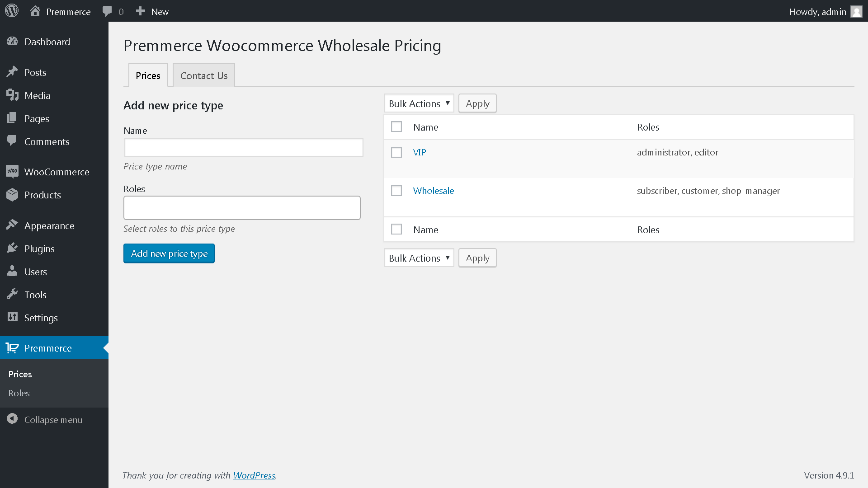Viewport: 868px width, 488px height.
Task: Open the Dashboard menu item
Action: point(54,42)
